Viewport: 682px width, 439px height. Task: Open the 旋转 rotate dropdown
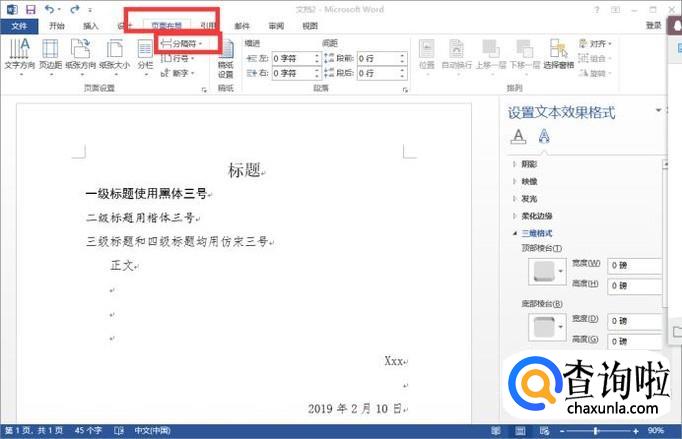pos(595,73)
